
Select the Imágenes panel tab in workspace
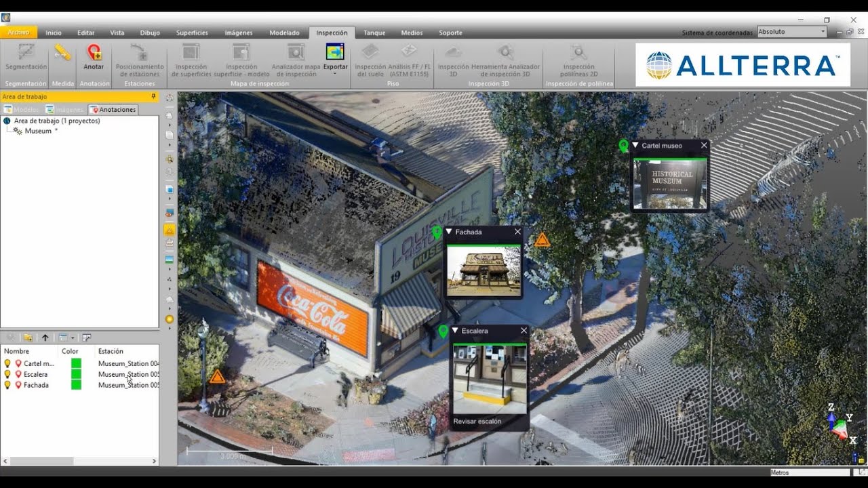point(64,109)
